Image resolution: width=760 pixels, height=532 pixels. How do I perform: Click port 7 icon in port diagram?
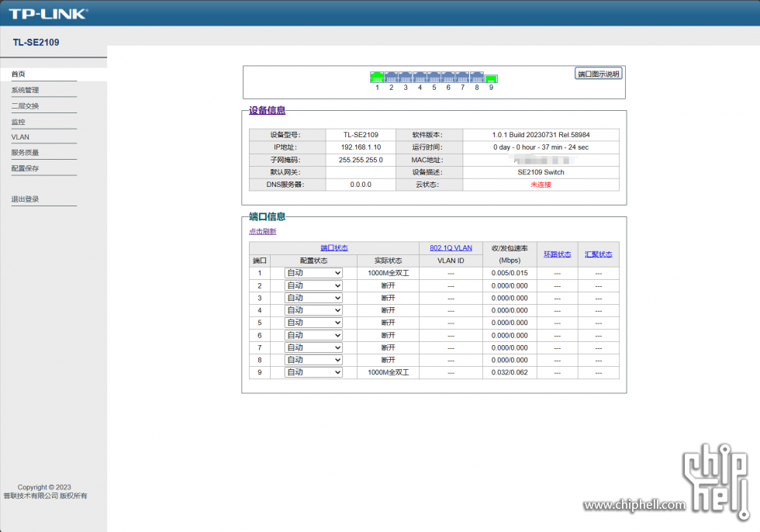[462, 77]
